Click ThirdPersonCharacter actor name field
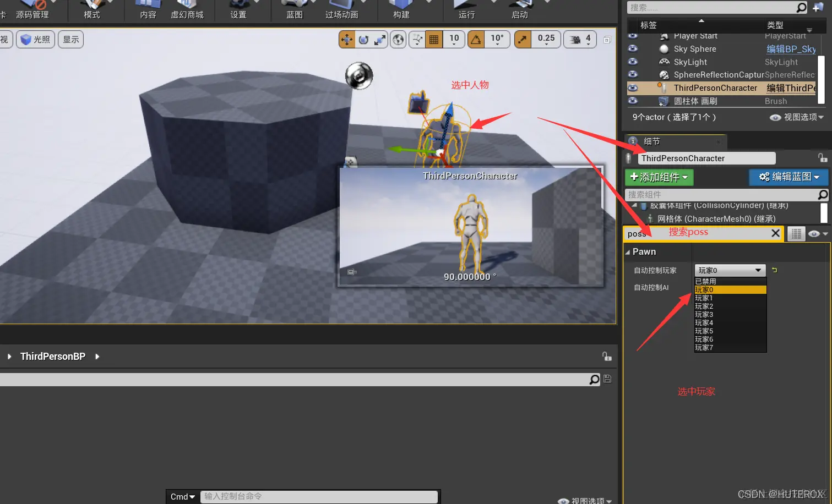 coord(707,158)
